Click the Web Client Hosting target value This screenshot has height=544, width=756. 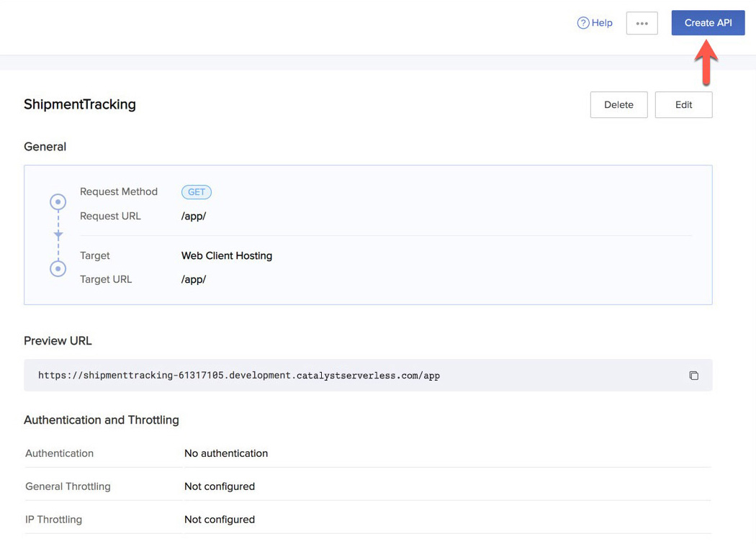(227, 255)
